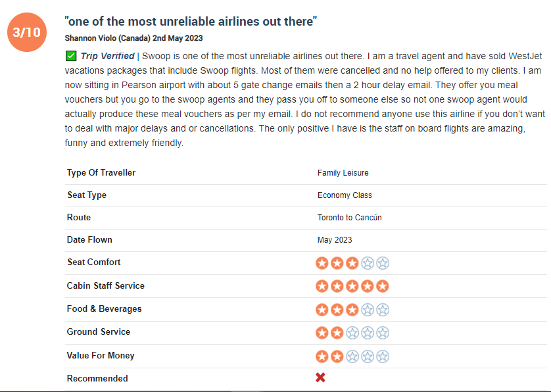
Task: Click third star of Food & Beverages
Action: [x=352, y=310]
